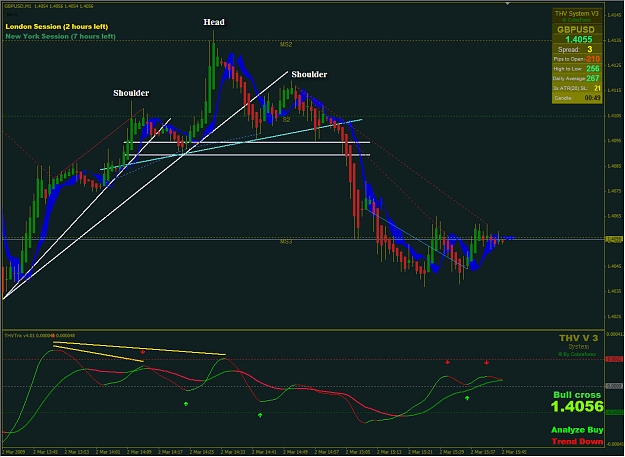Image resolution: width=625 pixels, height=457 pixels.
Task: Click the 'Analyze Buy' status text
Action: pos(577,430)
